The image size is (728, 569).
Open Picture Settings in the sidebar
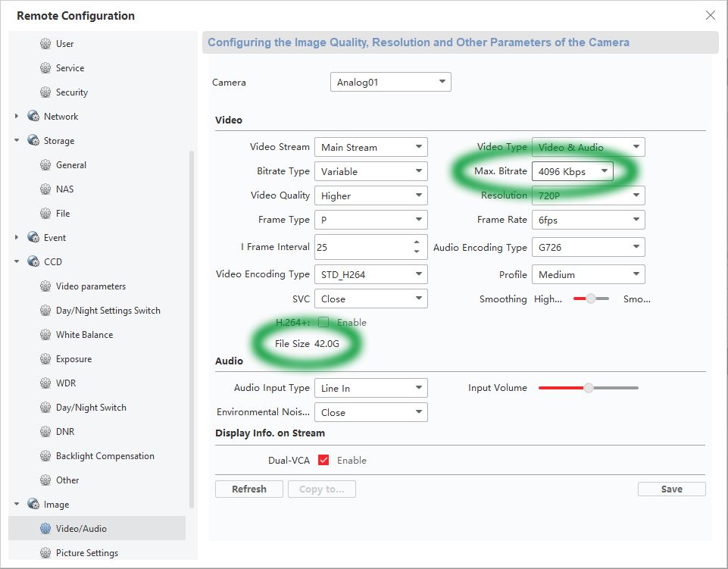tap(86, 553)
